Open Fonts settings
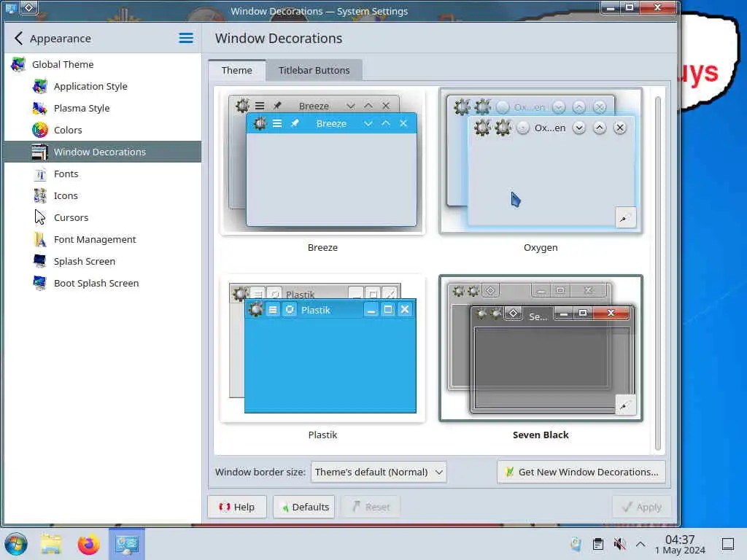747x560 pixels. coord(102,174)
